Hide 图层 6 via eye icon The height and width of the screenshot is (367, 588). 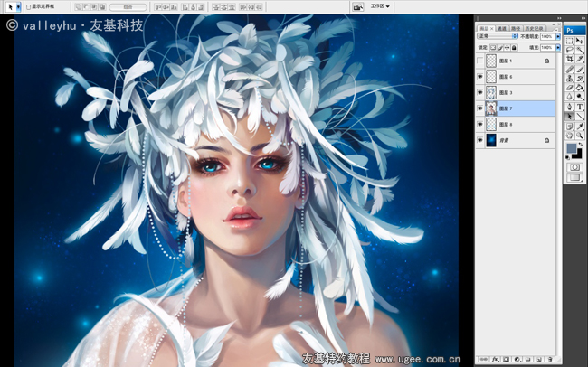[480, 77]
